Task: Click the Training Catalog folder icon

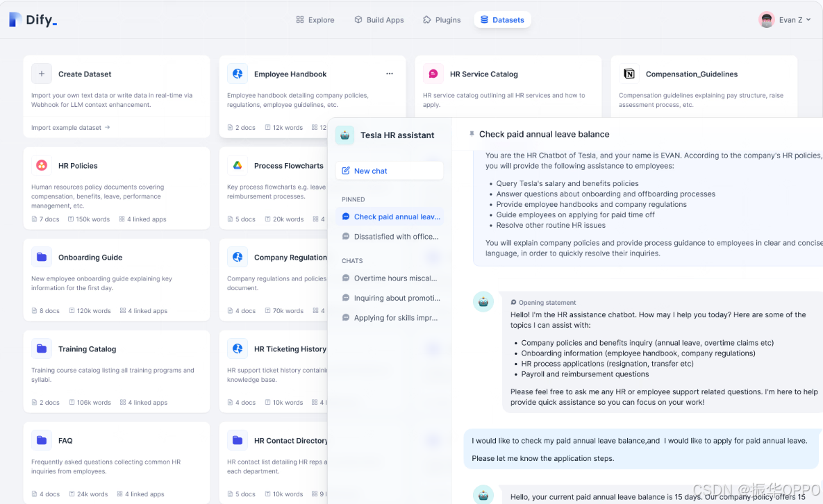Action: click(42, 348)
